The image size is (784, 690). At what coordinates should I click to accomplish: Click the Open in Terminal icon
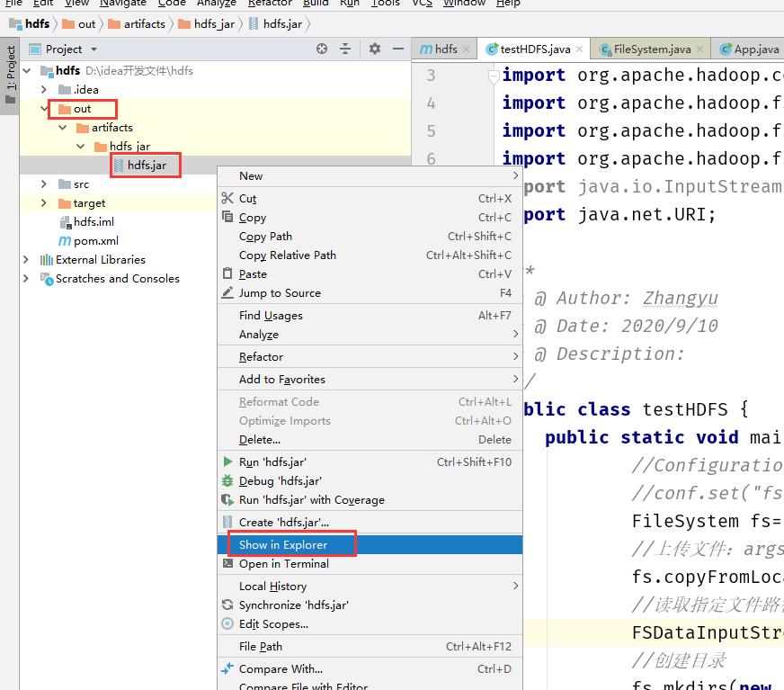tap(227, 563)
